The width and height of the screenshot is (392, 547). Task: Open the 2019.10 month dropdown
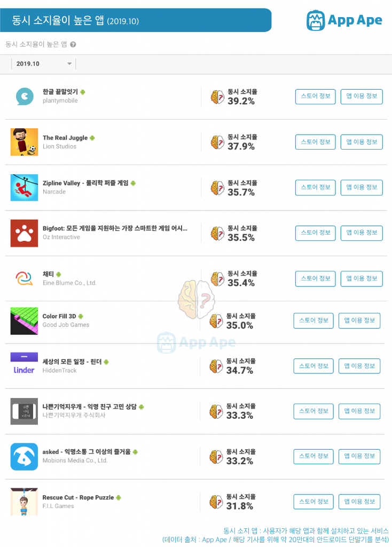pyautogui.click(x=43, y=64)
